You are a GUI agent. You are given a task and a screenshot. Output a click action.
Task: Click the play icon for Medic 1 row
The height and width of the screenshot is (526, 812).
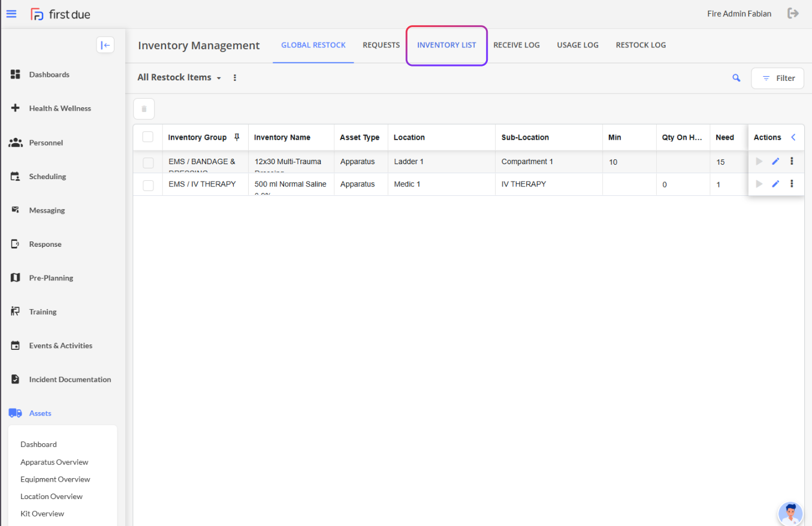point(759,184)
